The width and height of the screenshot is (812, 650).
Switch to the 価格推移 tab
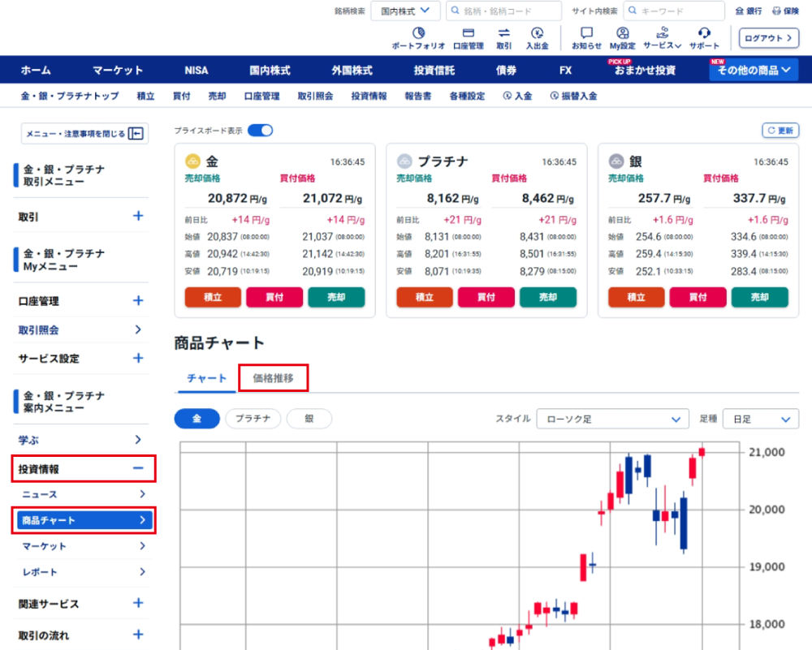pos(273,378)
